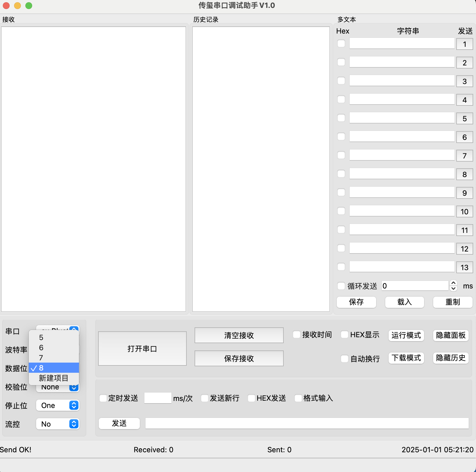Select 新建项目 in the dropdown menu
This screenshot has width=476, height=472.
(54, 378)
